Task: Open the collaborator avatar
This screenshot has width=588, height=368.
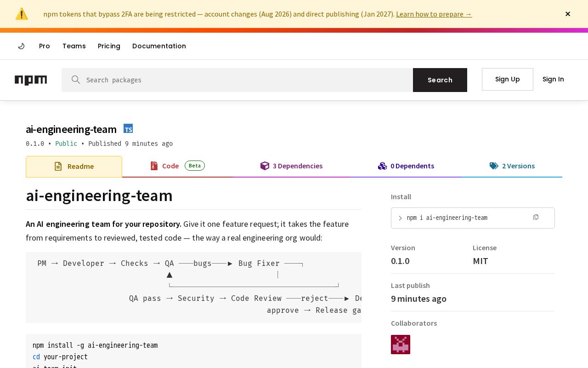Action: (401, 345)
